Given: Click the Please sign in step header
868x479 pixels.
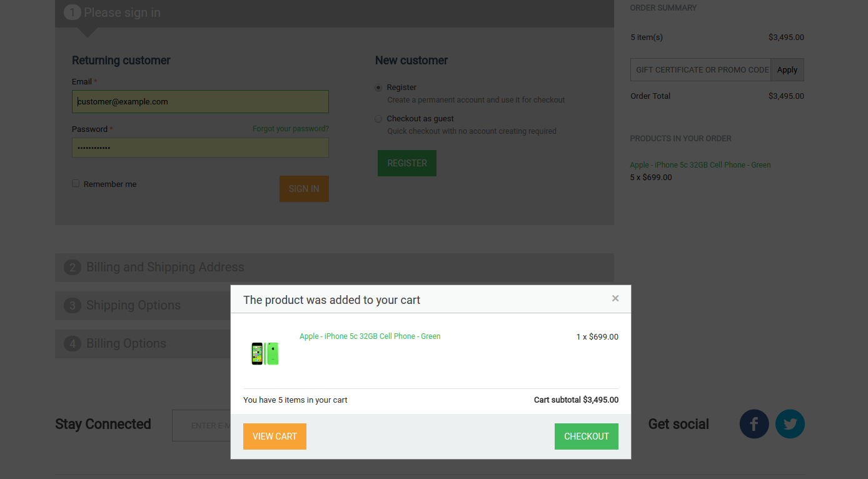Looking at the screenshot, I should point(335,13).
